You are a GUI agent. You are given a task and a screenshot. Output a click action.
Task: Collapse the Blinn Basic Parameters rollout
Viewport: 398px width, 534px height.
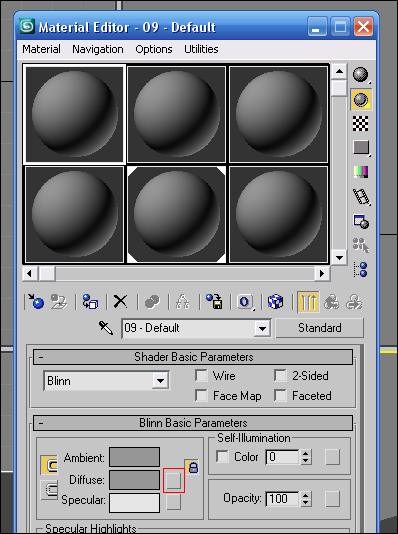point(193,423)
